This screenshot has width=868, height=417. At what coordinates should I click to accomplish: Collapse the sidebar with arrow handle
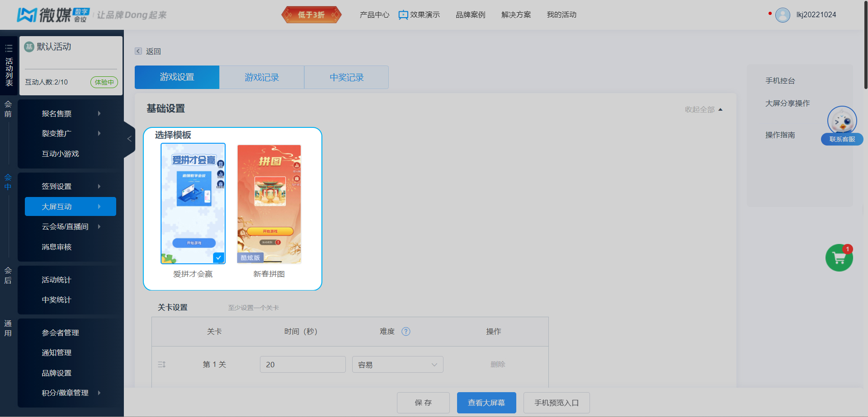click(129, 139)
